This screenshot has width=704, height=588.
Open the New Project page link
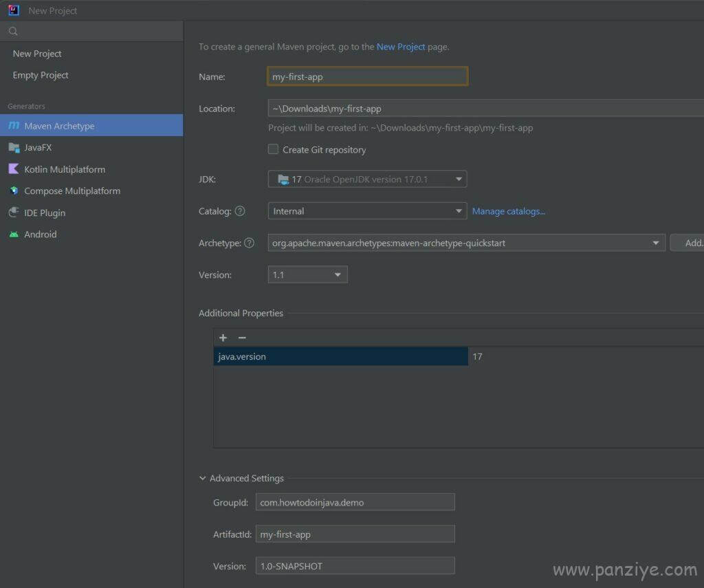click(401, 47)
